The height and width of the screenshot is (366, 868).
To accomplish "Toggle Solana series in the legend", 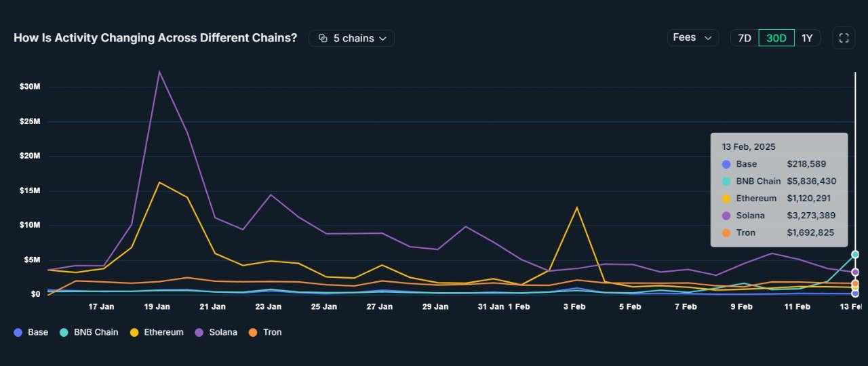I will pyautogui.click(x=216, y=332).
